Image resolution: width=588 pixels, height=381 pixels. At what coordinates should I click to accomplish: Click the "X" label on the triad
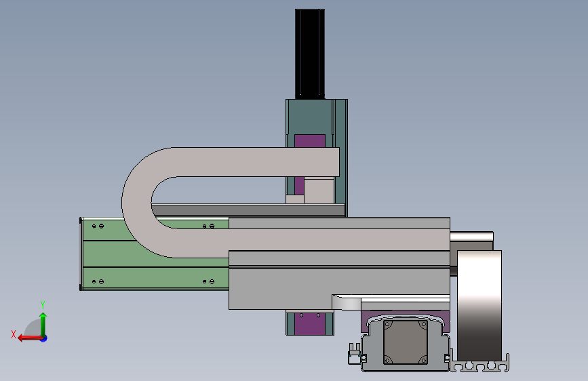[x=14, y=334]
